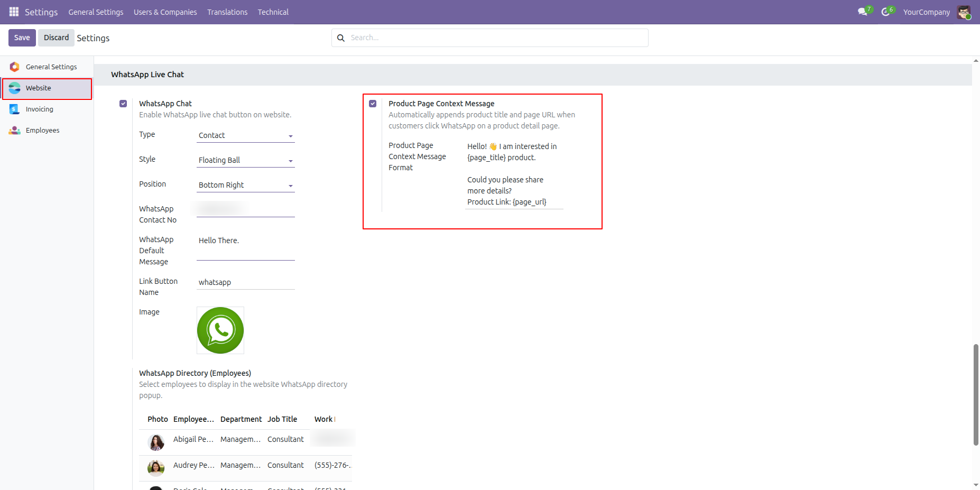
Task: Click Abigail's Managem... department cell
Action: tap(241, 439)
